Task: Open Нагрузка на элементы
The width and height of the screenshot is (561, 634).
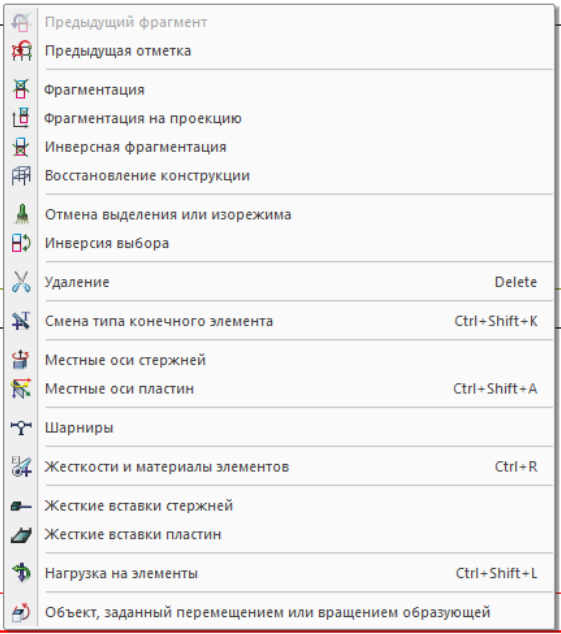Action: click(x=279, y=573)
